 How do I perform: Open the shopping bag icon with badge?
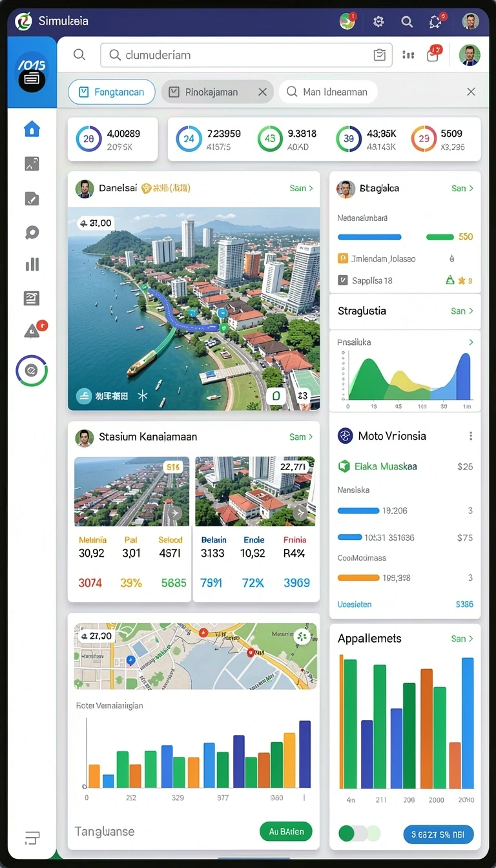pos(433,55)
